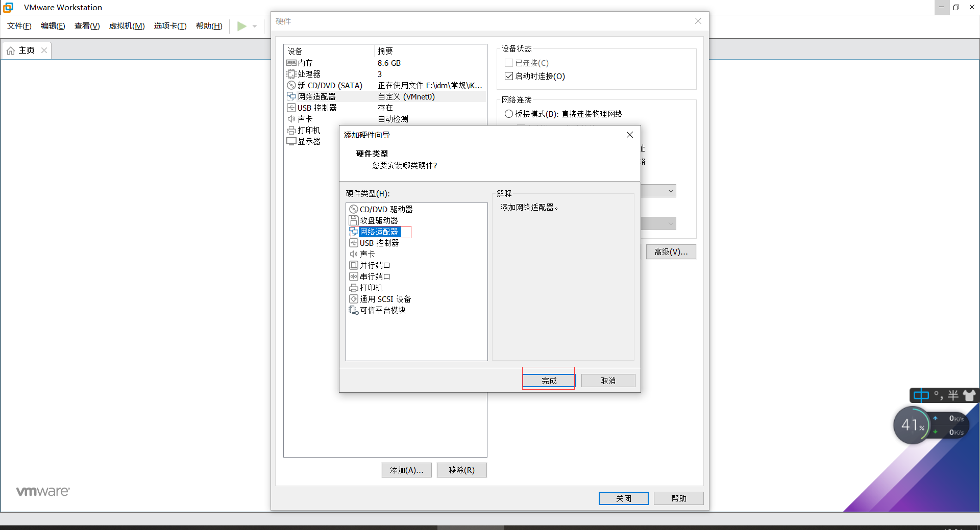
Task: Select 声卡 in the device list
Action: pyautogui.click(x=304, y=118)
